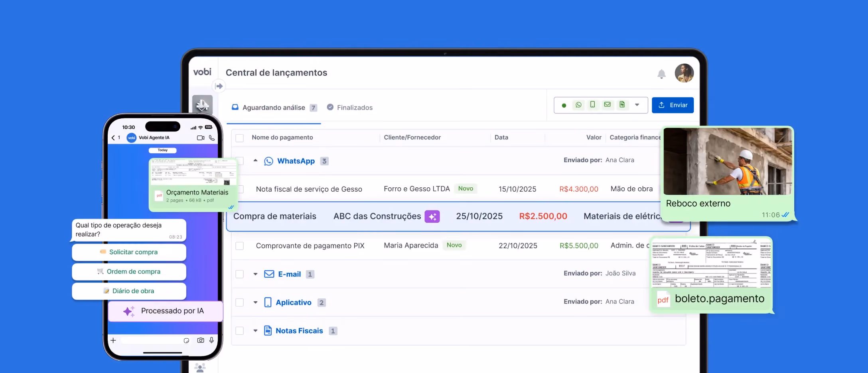Click Maria Aparecida client name
Image resolution: width=868 pixels, height=373 pixels.
pos(411,245)
